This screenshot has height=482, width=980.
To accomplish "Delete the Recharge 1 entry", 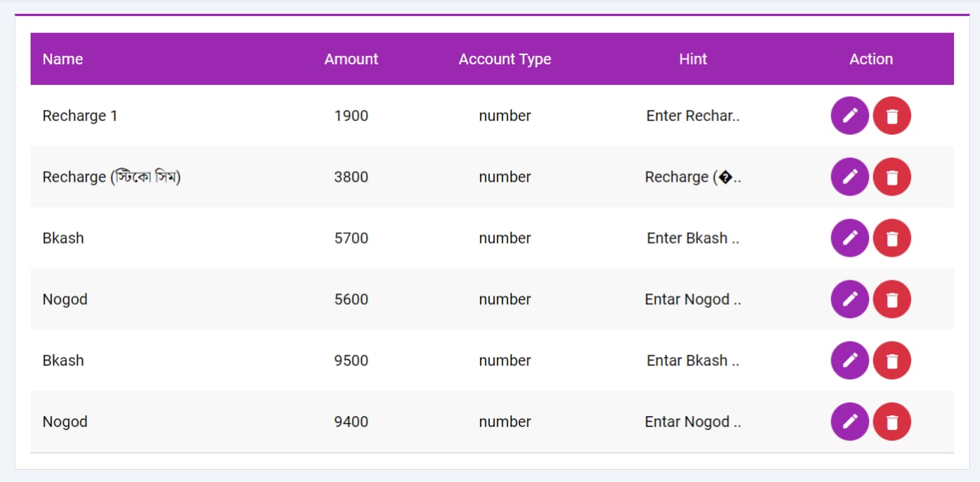I will 892,116.
